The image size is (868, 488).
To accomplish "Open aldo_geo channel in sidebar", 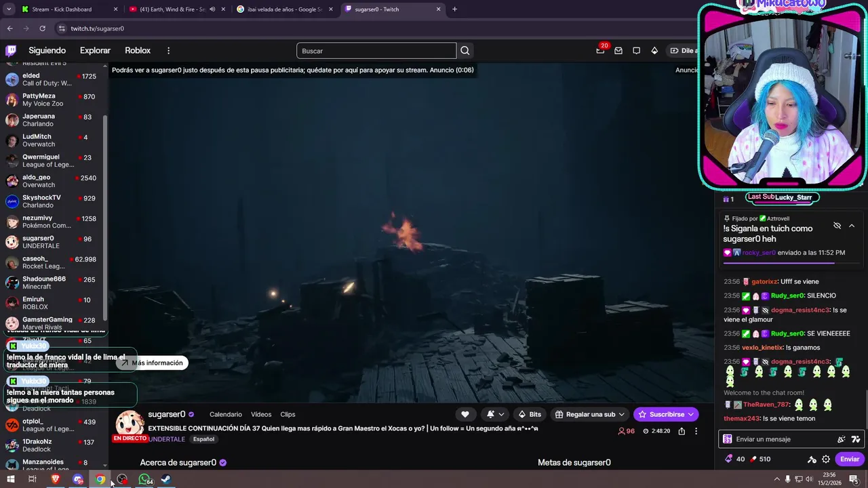I will click(53, 181).
